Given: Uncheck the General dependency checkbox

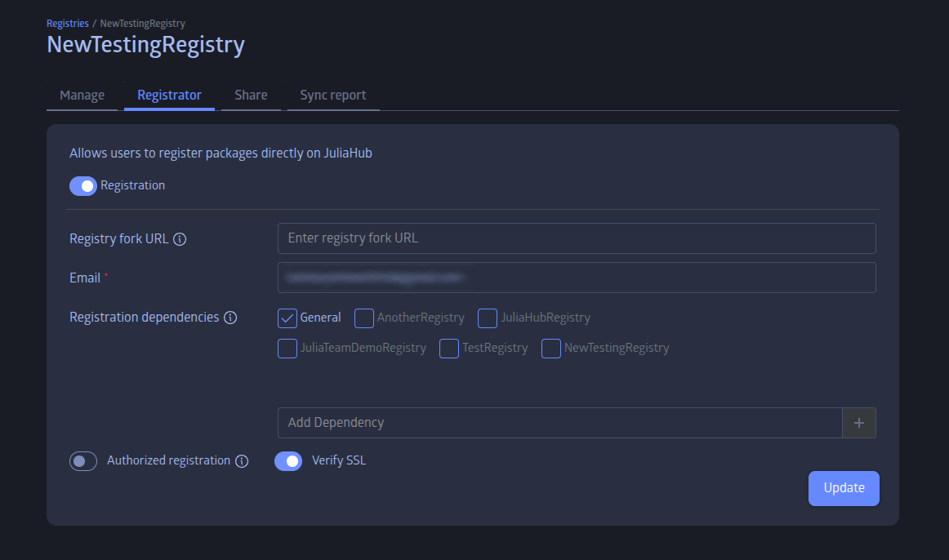Looking at the screenshot, I should coord(287,318).
